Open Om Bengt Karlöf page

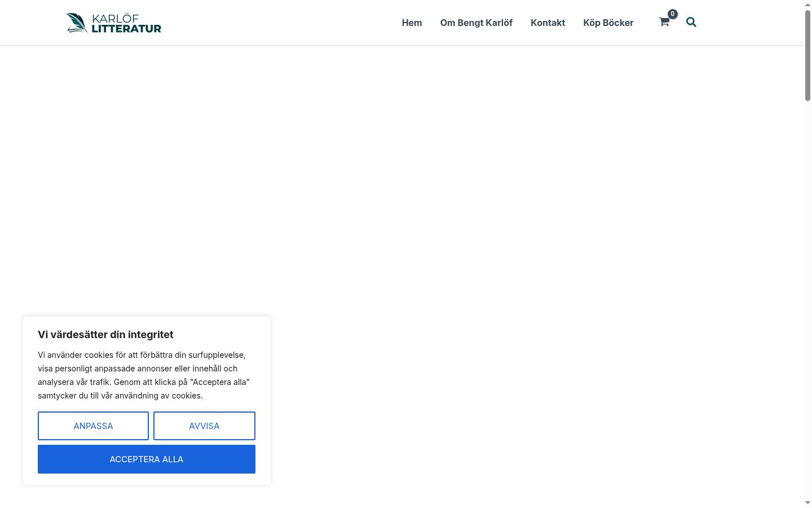pos(476,23)
